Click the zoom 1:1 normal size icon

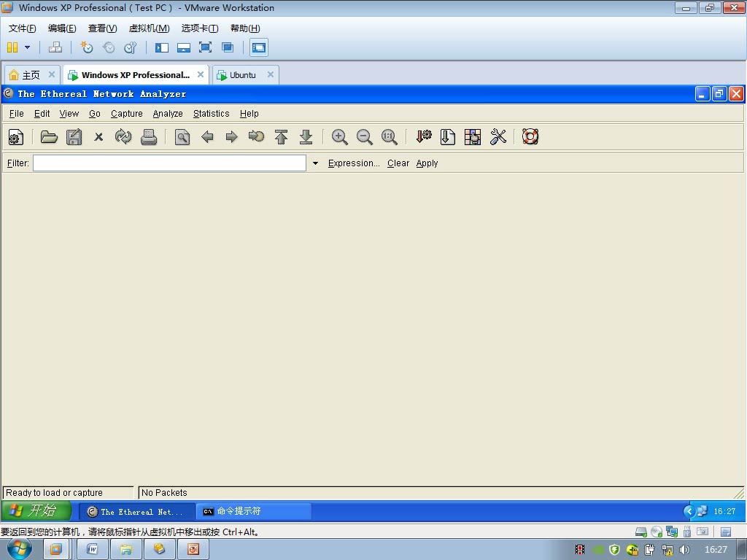[390, 137]
